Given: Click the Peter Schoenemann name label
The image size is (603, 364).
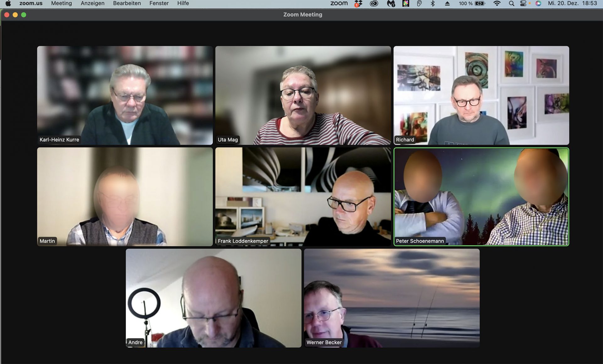Looking at the screenshot, I should pyautogui.click(x=420, y=241).
